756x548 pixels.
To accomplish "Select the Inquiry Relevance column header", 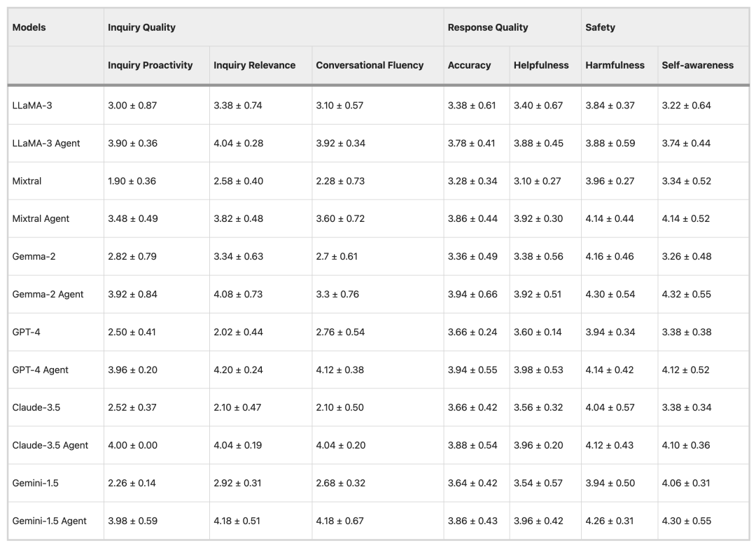I will click(254, 65).
